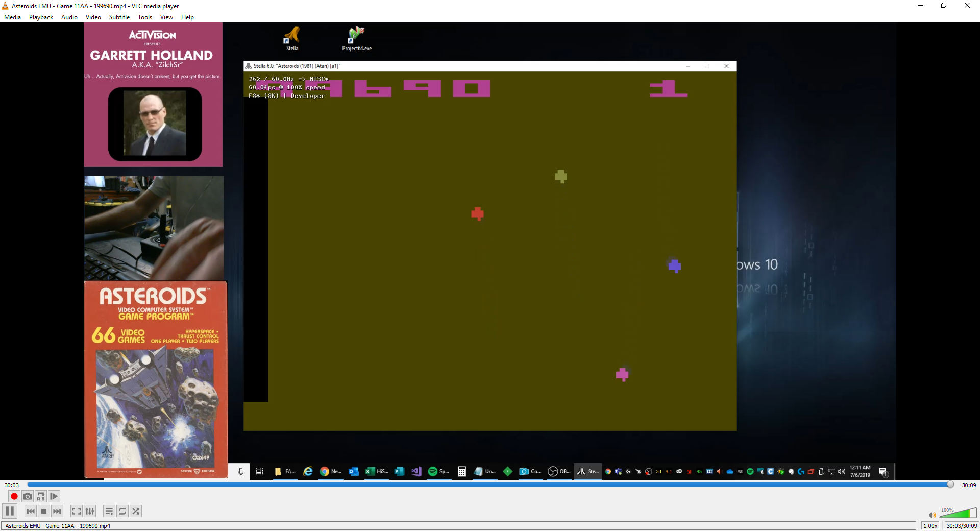
Task: Click the Garrett Holland portrait image
Action: click(155, 124)
